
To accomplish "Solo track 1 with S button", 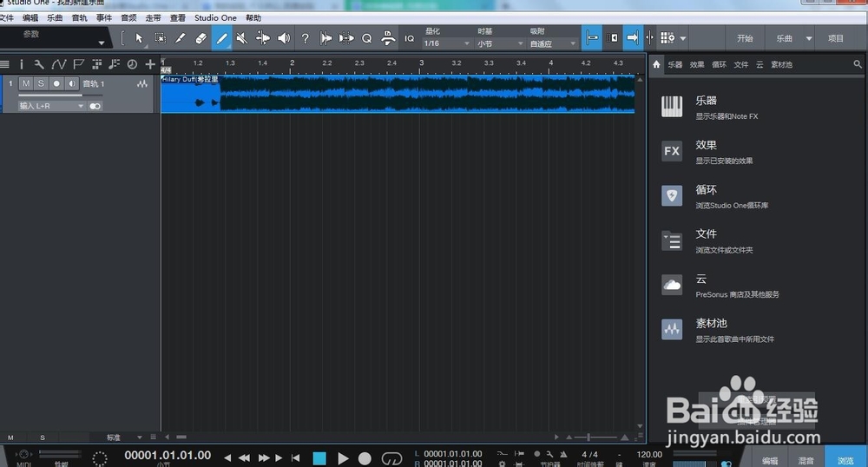I will [41, 83].
